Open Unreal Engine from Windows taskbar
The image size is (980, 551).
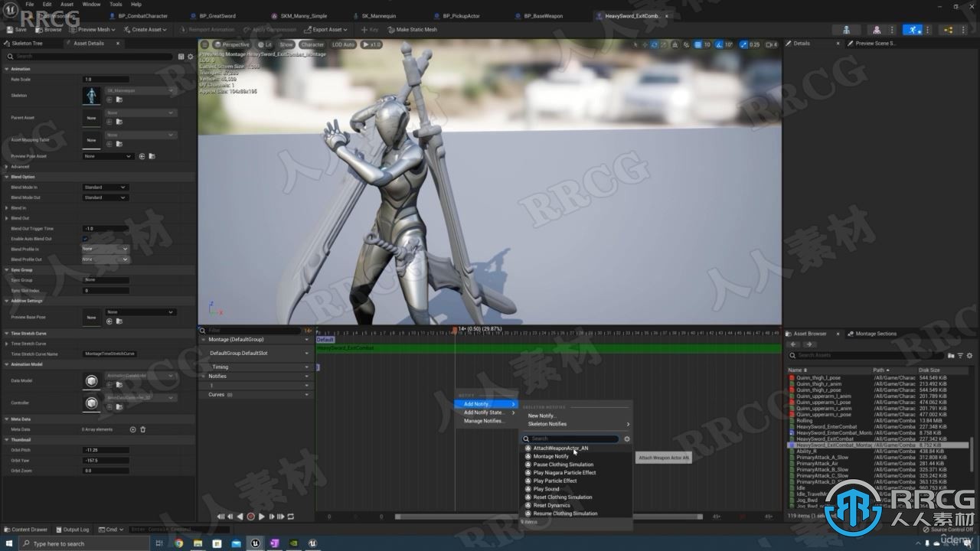[x=255, y=543]
